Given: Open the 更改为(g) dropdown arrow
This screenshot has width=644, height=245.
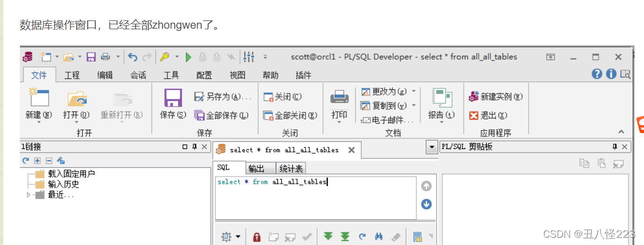Looking at the screenshot, I should pyautogui.click(x=414, y=90).
